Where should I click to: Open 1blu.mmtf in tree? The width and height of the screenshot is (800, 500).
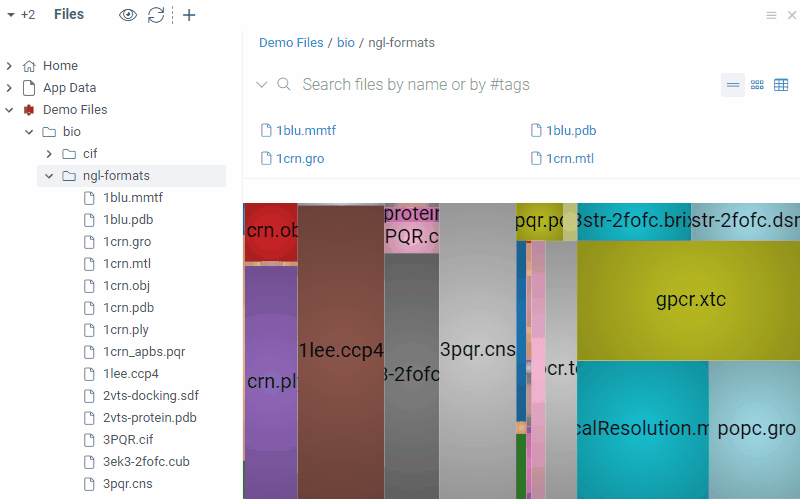[133, 197]
